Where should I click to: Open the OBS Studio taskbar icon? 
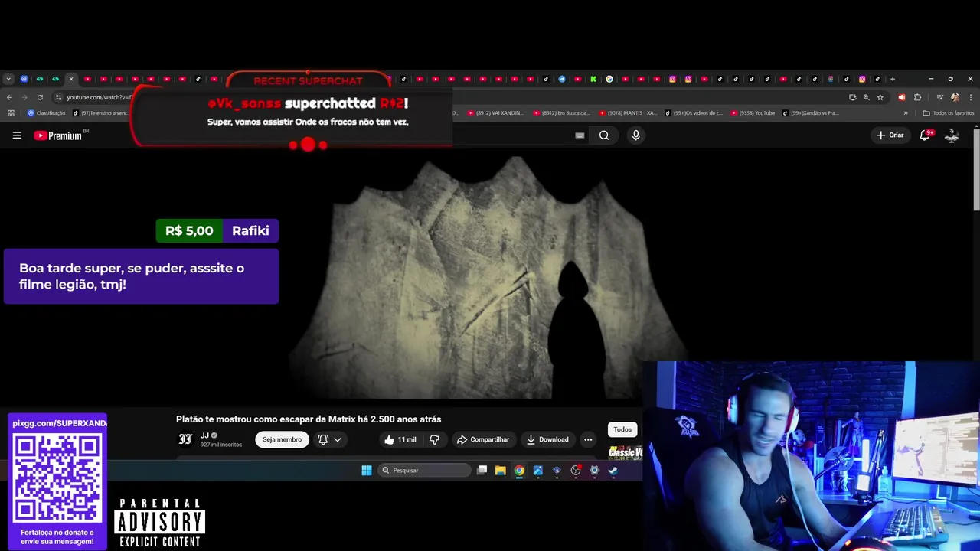576,471
